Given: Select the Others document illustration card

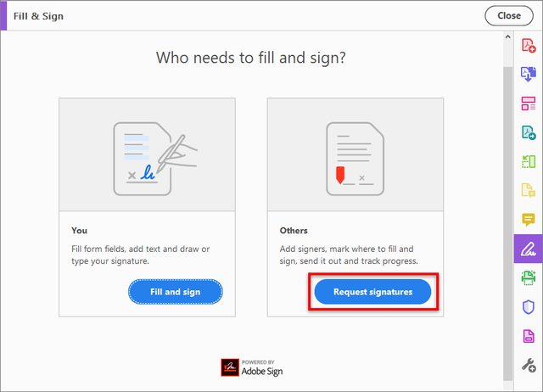Looking at the screenshot, I should coord(355,154).
